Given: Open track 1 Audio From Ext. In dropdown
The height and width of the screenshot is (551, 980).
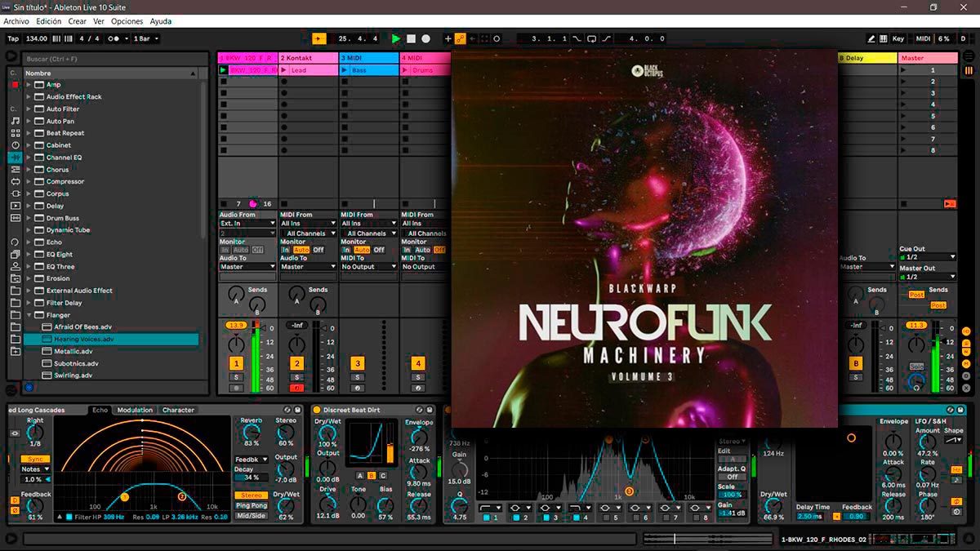Looking at the screenshot, I should click(247, 223).
